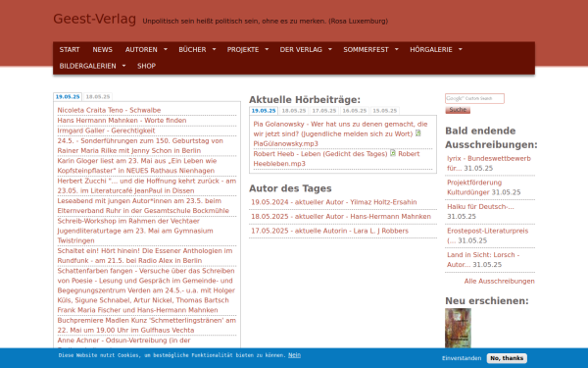Open Alle Ausschreibungen link
This screenshot has height=368, width=588.
pyautogui.click(x=499, y=281)
